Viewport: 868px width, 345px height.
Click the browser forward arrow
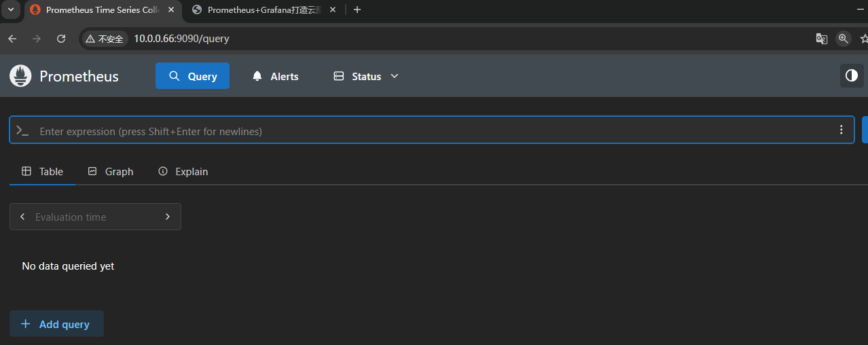tap(37, 39)
